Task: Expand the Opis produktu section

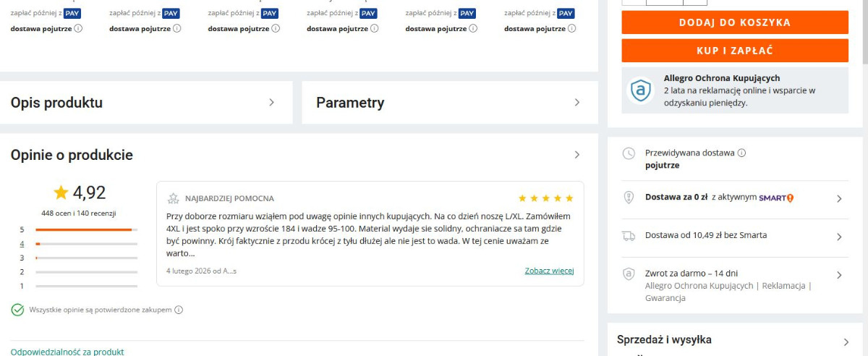Action: [x=271, y=103]
